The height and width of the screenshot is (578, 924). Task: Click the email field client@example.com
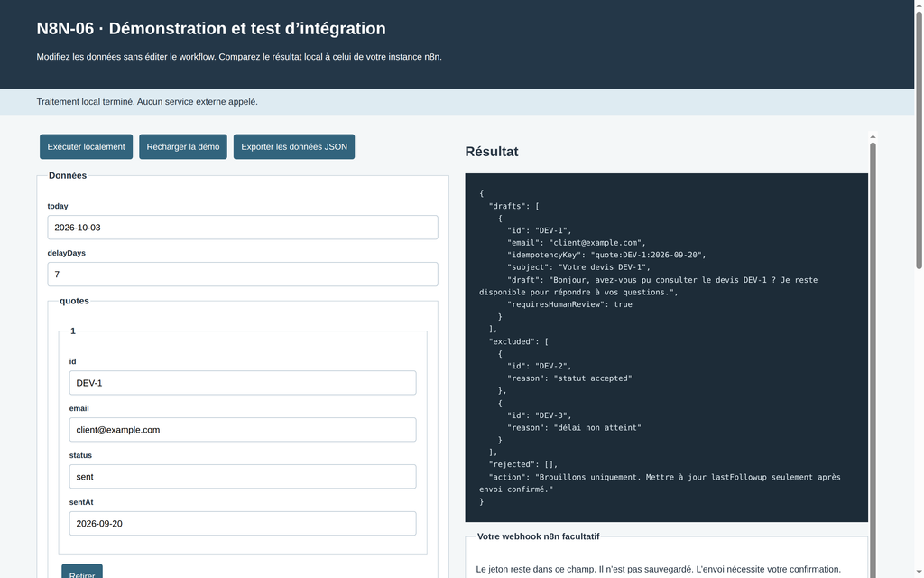243,430
